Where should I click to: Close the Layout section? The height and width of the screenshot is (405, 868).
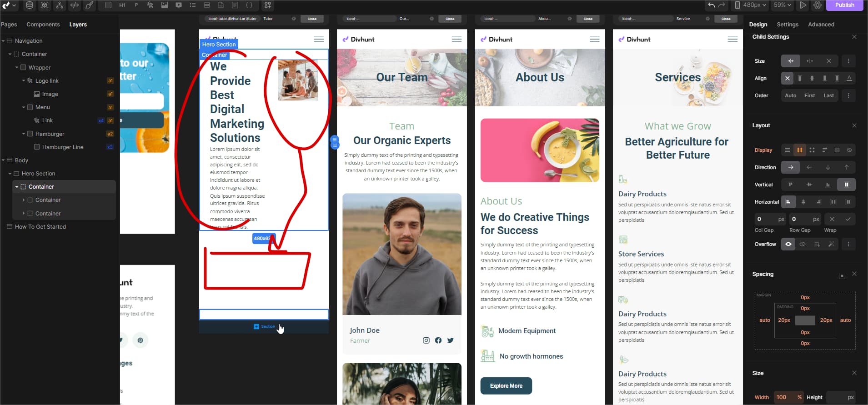tap(854, 125)
